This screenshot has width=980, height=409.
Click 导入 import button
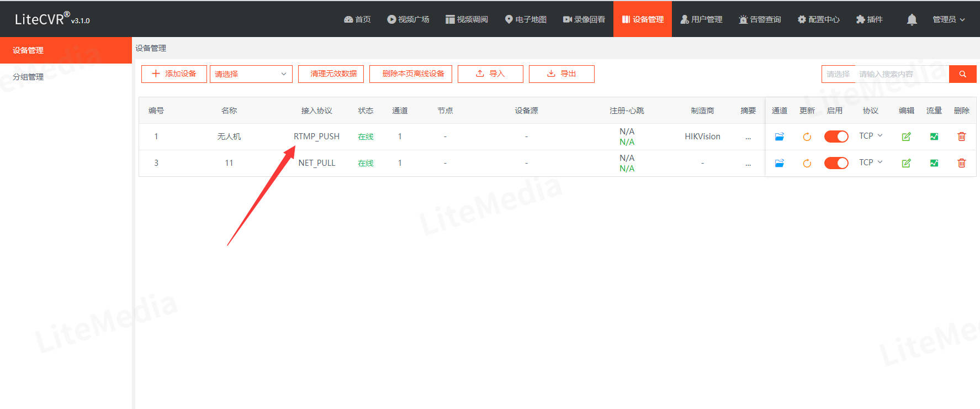pos(490,74)
